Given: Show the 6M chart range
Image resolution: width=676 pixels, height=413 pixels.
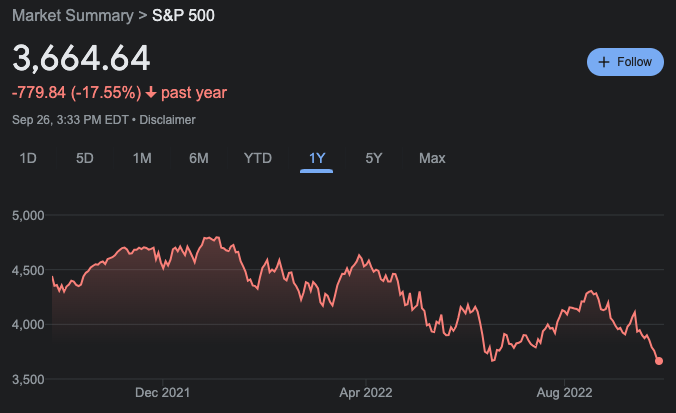Looking at the screenshot, I should pos(198,158).
